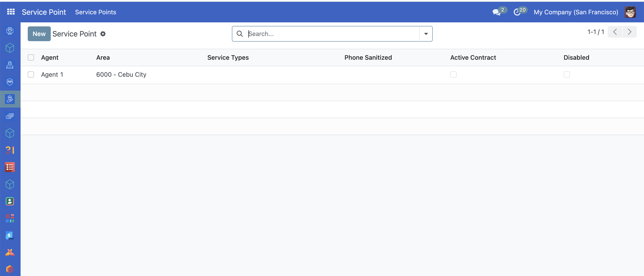Select the checkbox next to Agent 1 row
644x276 pixels.
pyautogui.click(x=31, y=74)
